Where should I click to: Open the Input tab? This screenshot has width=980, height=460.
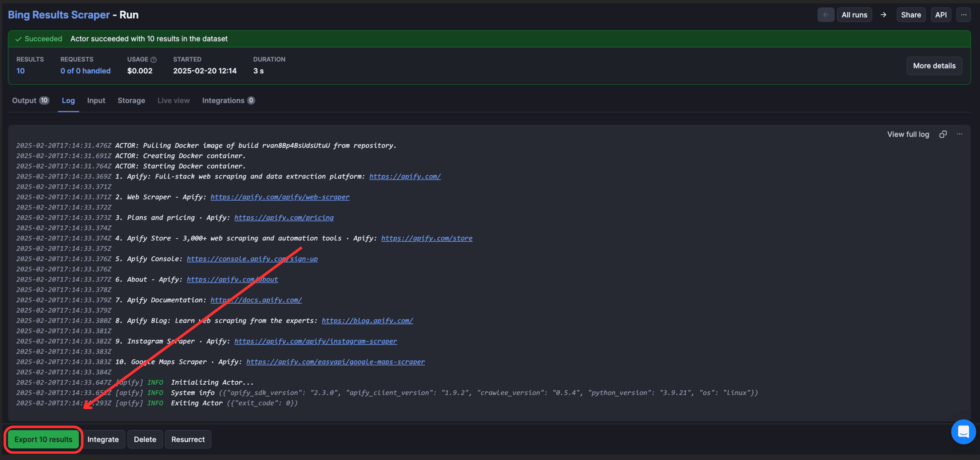click(96, 101)
